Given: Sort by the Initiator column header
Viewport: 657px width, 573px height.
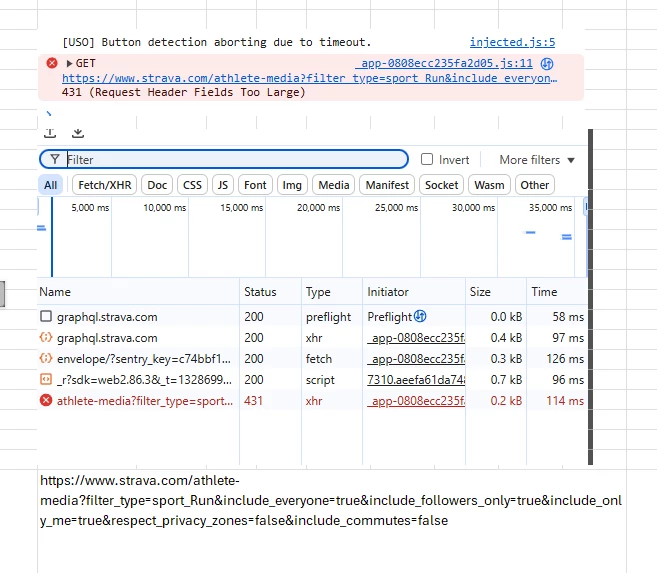Looking at the screenshot, I should click(x=414, y=292).
